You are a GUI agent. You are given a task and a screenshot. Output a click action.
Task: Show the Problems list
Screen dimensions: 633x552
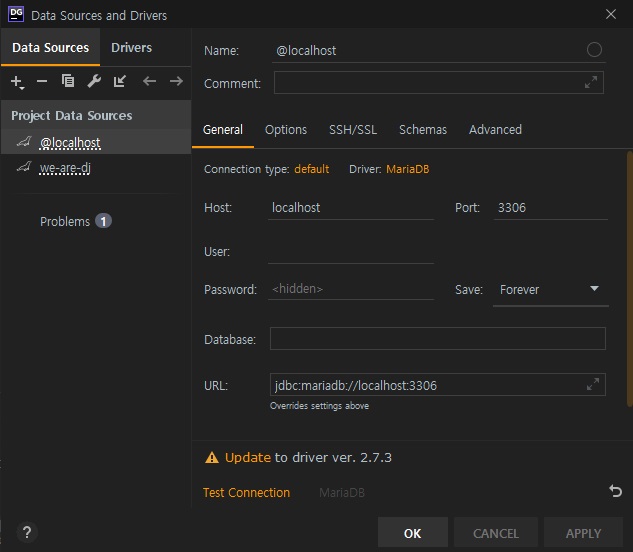tap(65, 221)
